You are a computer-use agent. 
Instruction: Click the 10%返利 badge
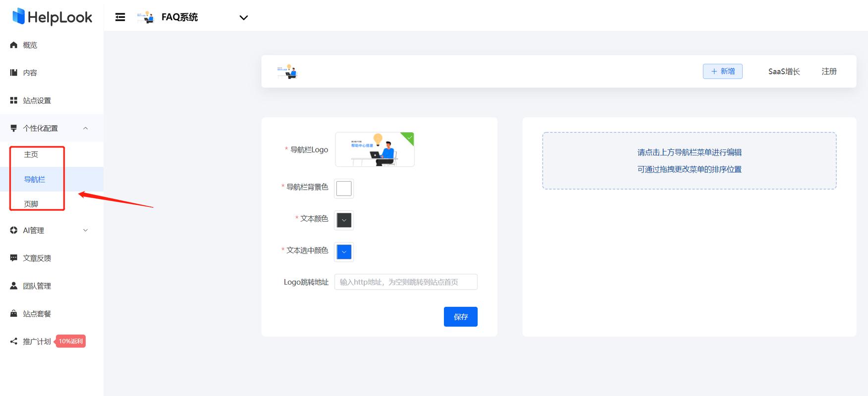[70, 341]
